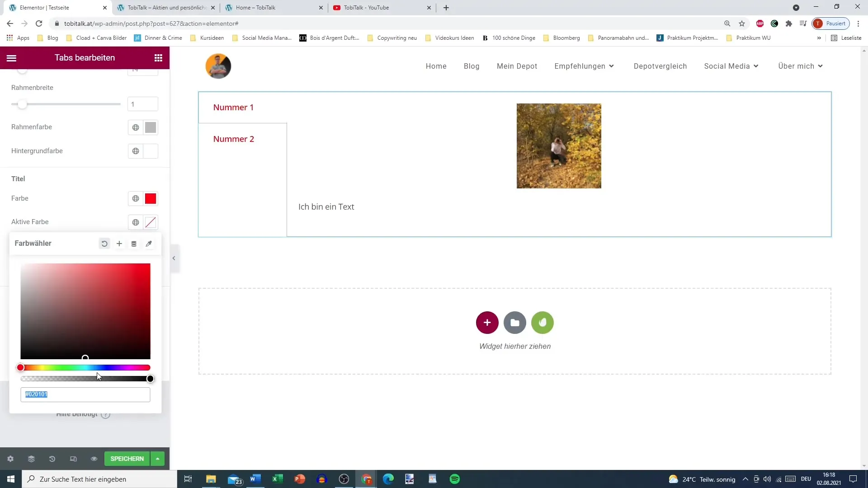The image size is (868, 488).
Task: Open Depotvergleich navigation link
Action: point(660,66)
